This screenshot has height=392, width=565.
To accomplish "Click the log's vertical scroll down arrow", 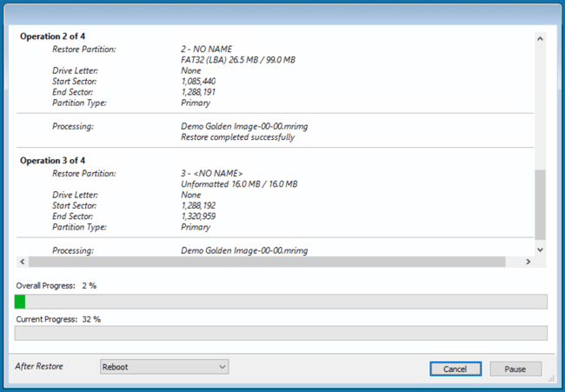I will (541, 249).
